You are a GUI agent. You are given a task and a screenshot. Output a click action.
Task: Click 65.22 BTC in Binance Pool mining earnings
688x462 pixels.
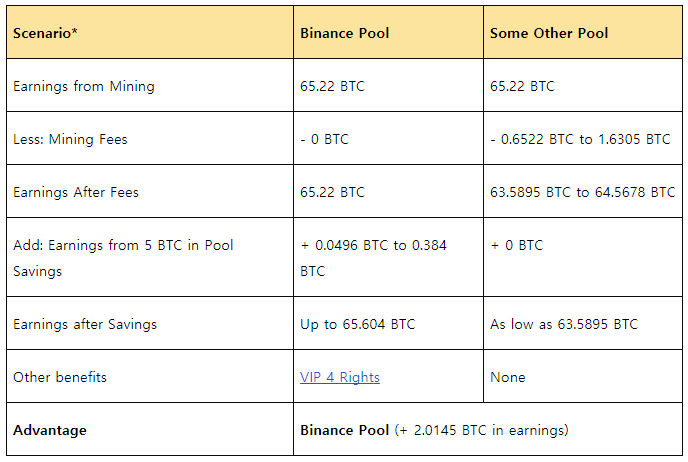coord(332,86)
